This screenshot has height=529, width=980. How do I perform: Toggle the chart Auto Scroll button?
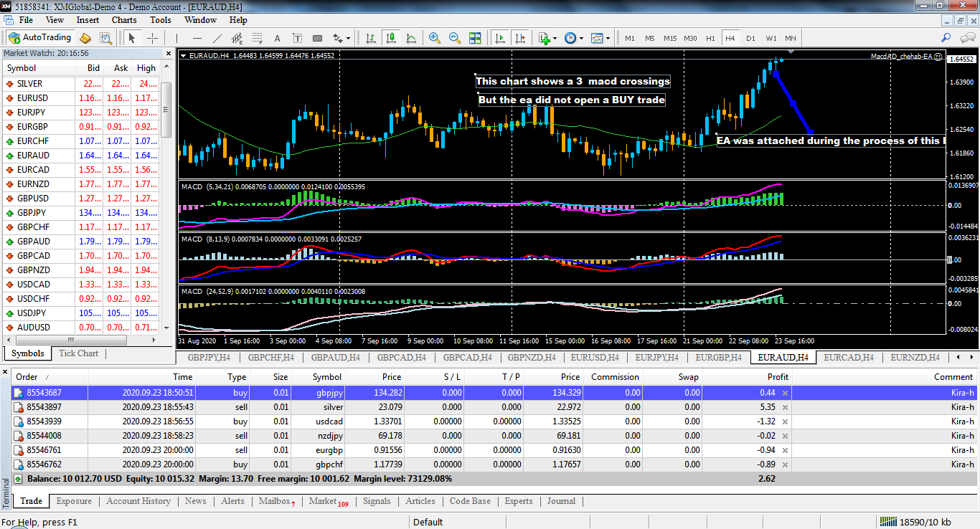tap(500, 38)
